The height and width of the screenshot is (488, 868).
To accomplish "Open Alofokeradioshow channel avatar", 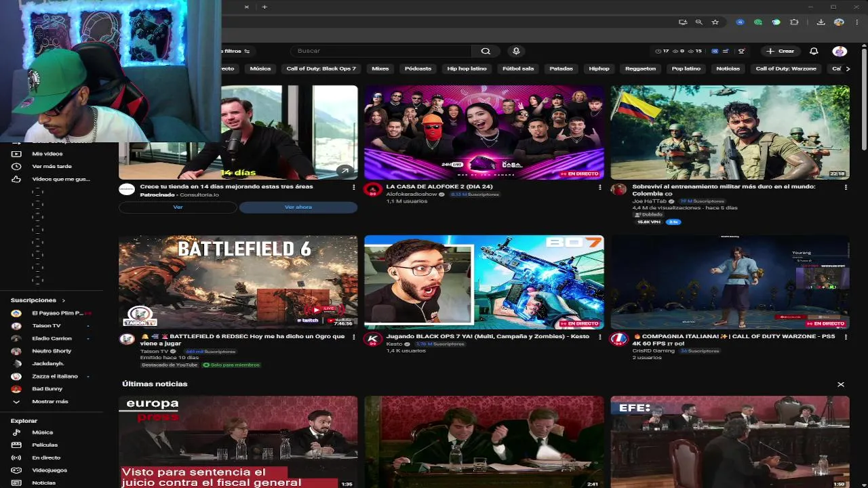I will pyautogui.click(x=372, y=189).
